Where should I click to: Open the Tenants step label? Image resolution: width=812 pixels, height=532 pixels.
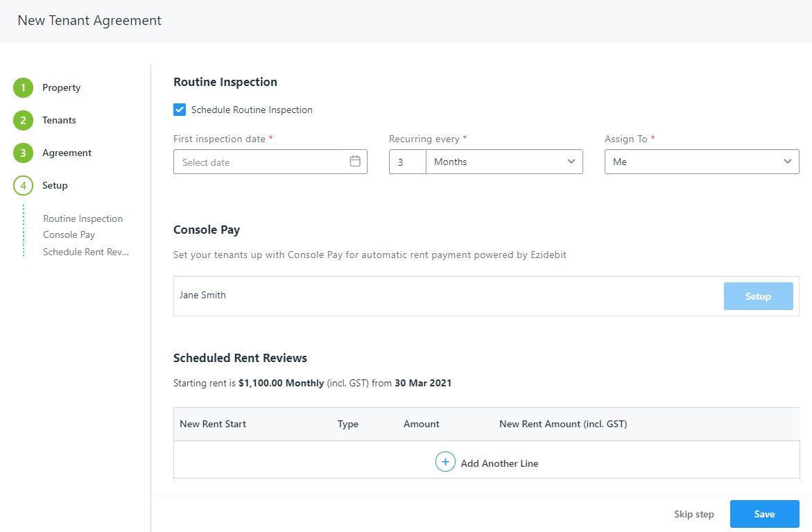(x=59, y=120)
